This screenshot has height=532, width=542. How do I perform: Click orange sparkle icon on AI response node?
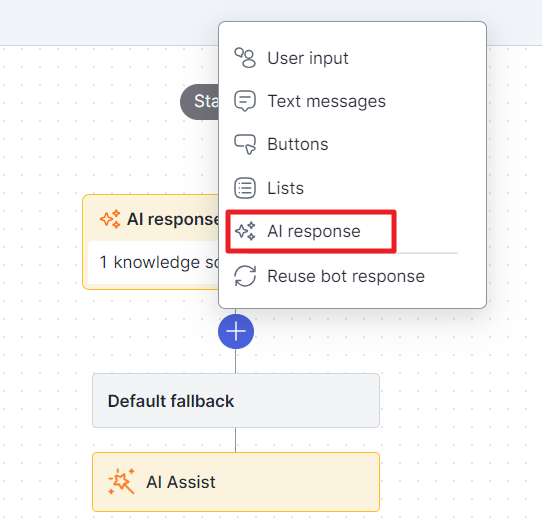click(110, 219)
